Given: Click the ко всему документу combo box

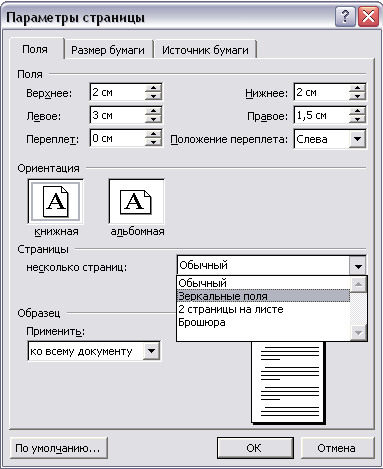Looking at the screenshot, I should (x=94, y=351).
